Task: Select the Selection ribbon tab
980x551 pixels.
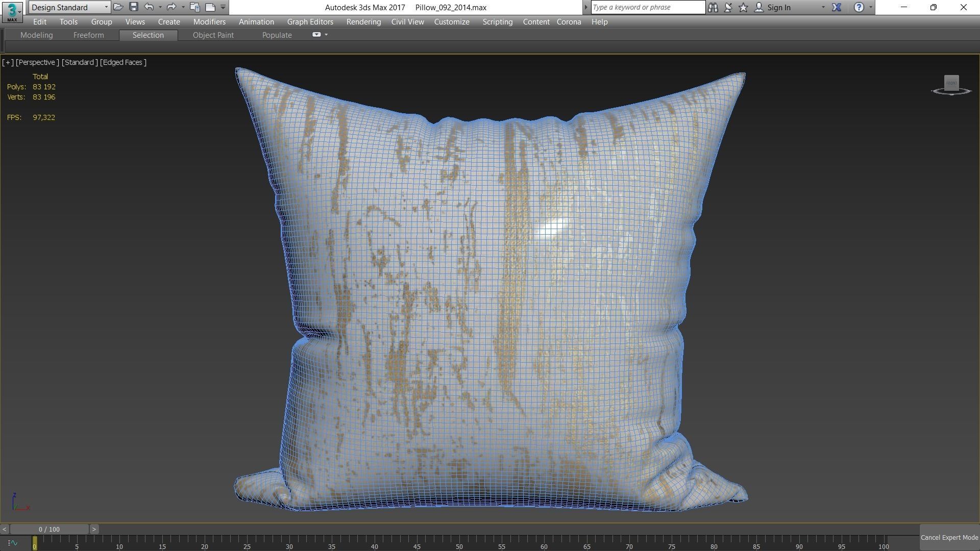Action: 148,35
